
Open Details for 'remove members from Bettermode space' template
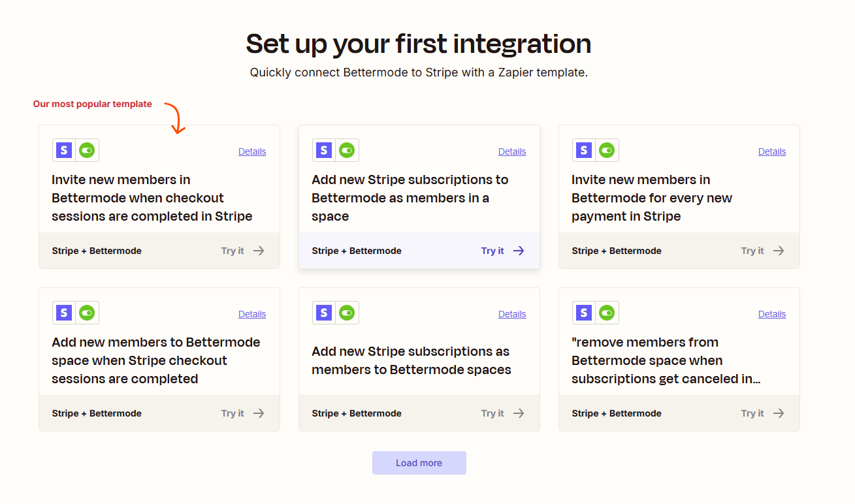point(772,314)
